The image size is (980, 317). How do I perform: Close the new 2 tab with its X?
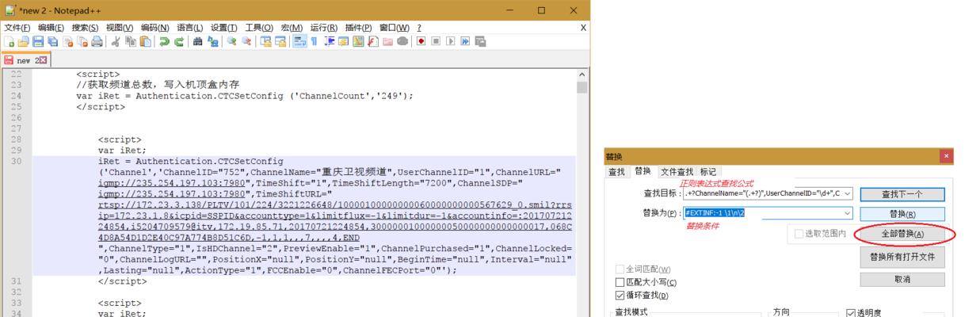click(x=44, y=60)
